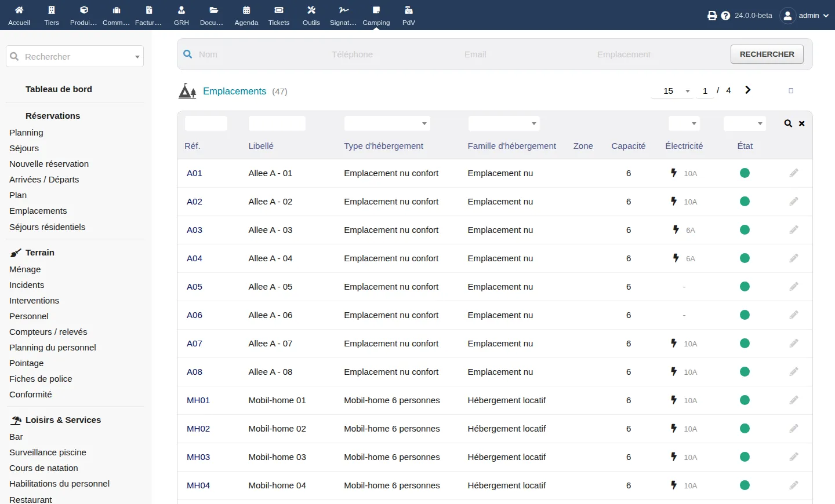The width and height of the screenshot is (835, 504).
Task: Open the Type d'hébergement filter dropdown
Action: tap(387, 123)
